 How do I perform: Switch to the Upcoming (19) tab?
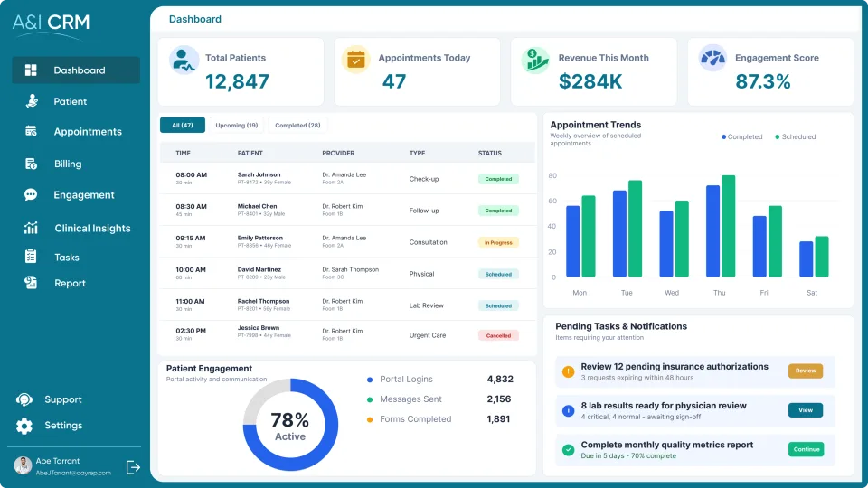pyautogui.click(x=236, y=125)
